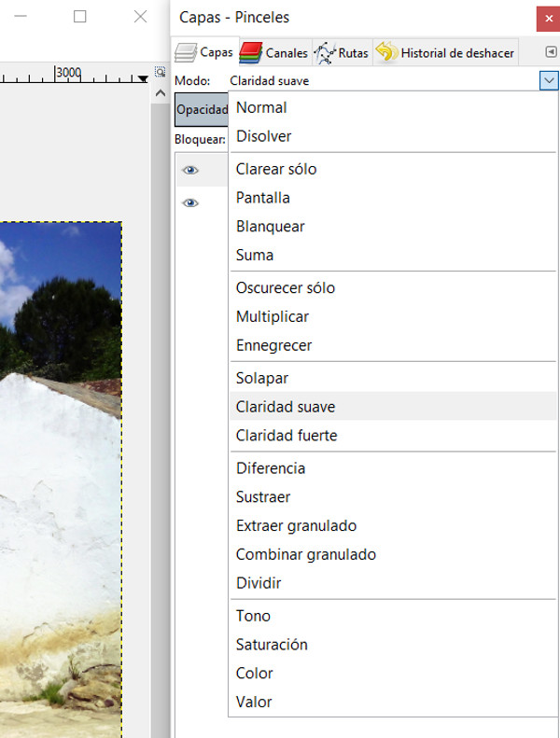Image resolution: width=560 pixels, height=738 pixels.
Task: Select Normal blend mode
Action: [261, 107]
